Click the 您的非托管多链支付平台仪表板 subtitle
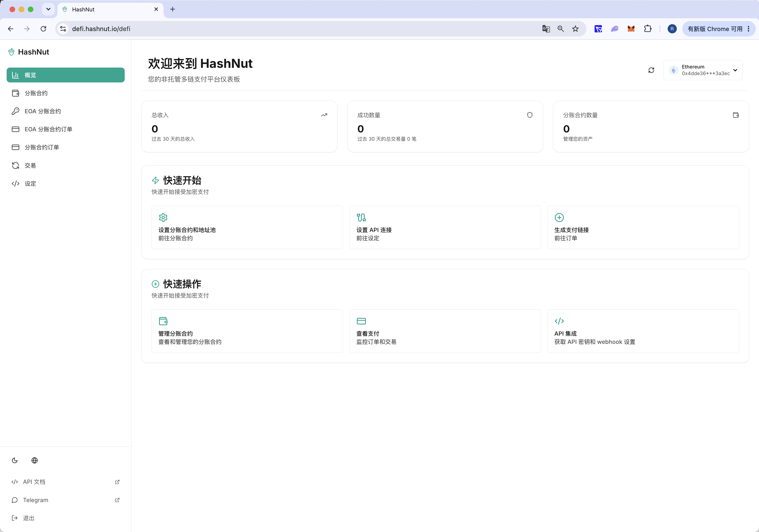The image size is (759, 532). coord(194,79)
